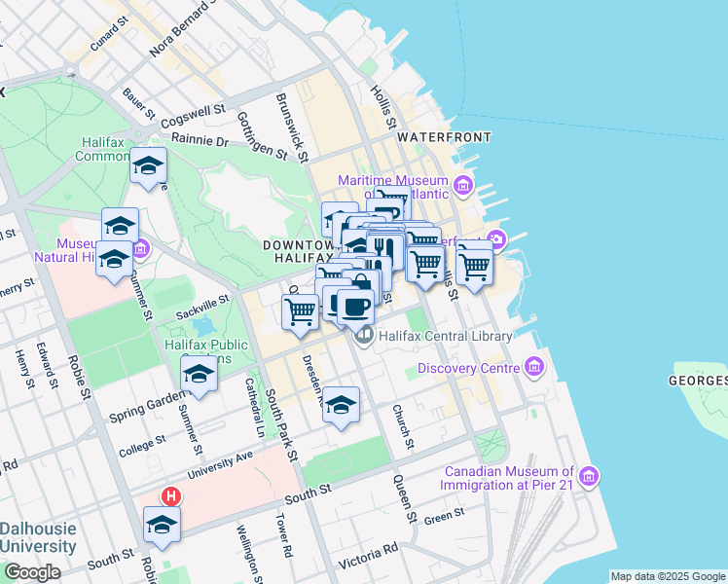The image size is (728, 584).
Task: Click the red hospital H icon
Action: (x=171, y=496)
